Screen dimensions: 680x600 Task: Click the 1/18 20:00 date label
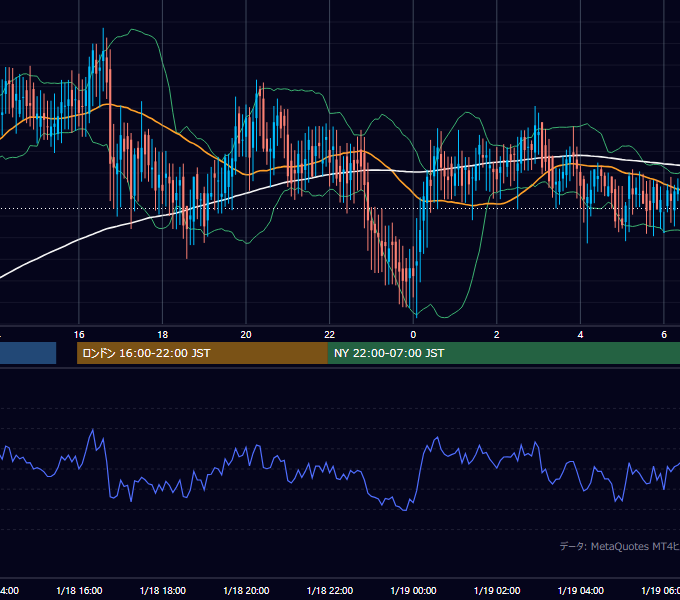[x=246, y=590]
